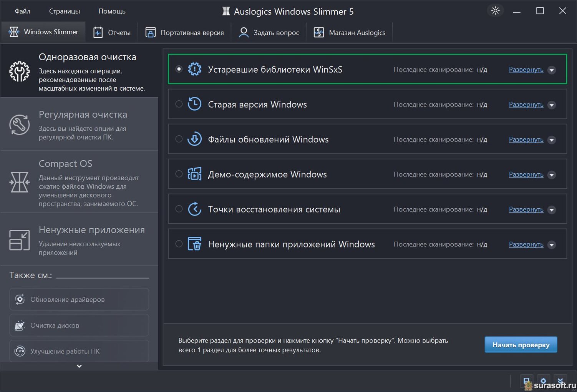Click the clock icon beside Старая версия Windows

coord(195,104)
